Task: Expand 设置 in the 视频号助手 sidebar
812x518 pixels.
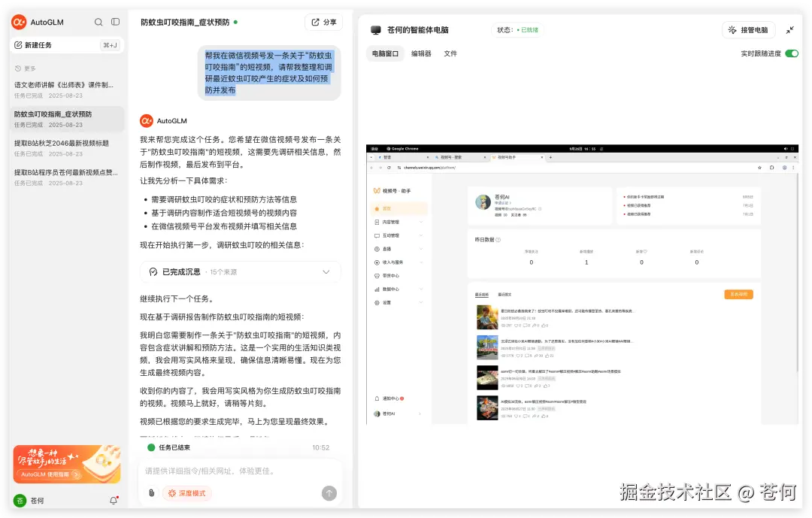Action: (400, 302)
